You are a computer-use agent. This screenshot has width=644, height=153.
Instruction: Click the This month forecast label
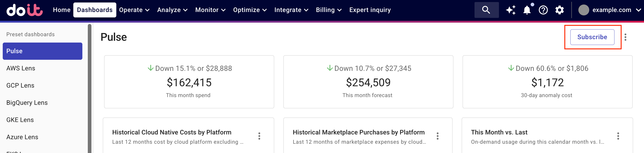(367, 95)
